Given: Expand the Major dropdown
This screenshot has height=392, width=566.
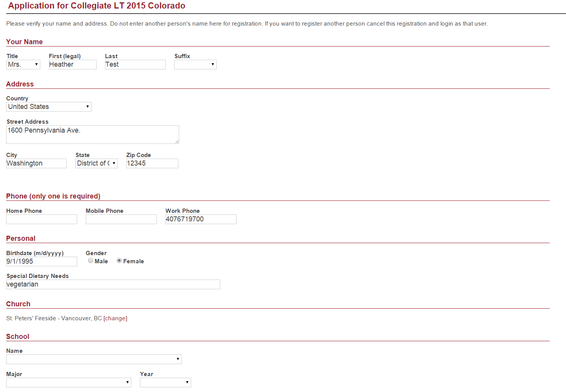Looking at the screenshot, I should click(69, 382).
